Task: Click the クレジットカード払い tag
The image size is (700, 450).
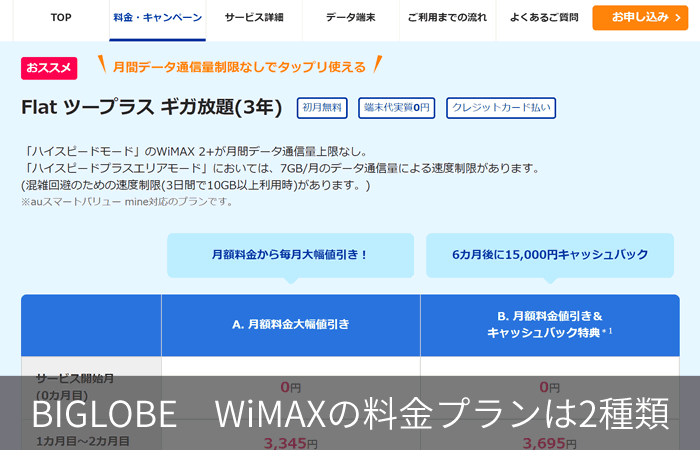Action: (501, 108)
